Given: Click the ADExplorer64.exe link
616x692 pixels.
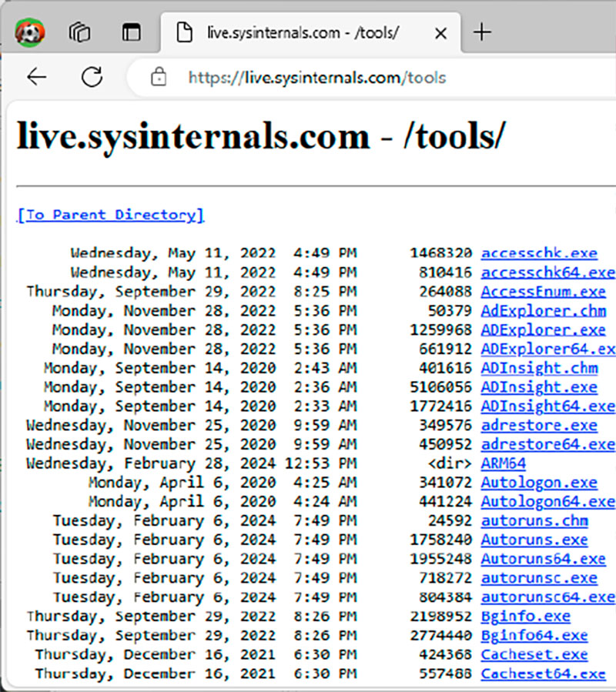Looking at the screenshot, I should 548,349.
